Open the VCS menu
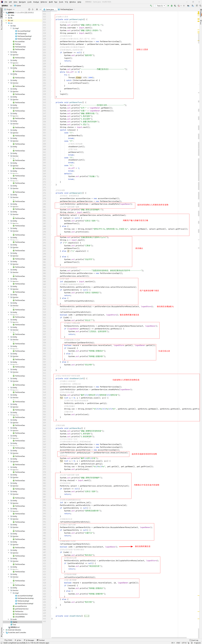 66,2
